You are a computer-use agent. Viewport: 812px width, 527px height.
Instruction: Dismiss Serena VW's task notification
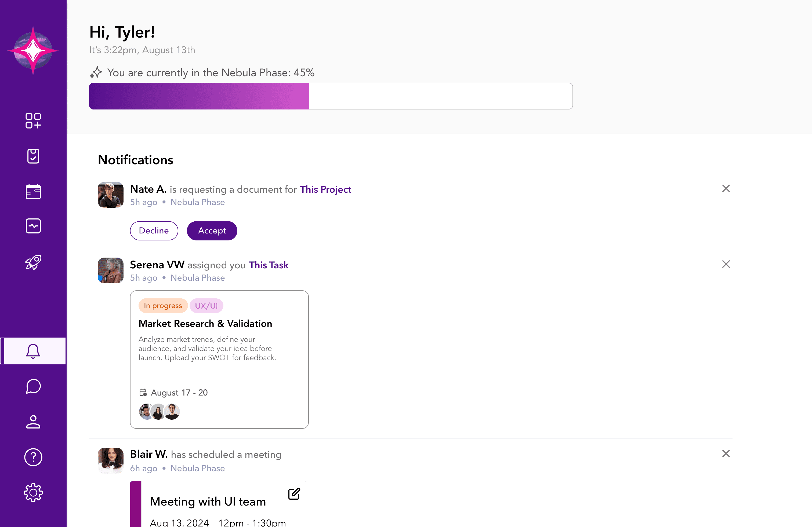(x=726, y=264)
